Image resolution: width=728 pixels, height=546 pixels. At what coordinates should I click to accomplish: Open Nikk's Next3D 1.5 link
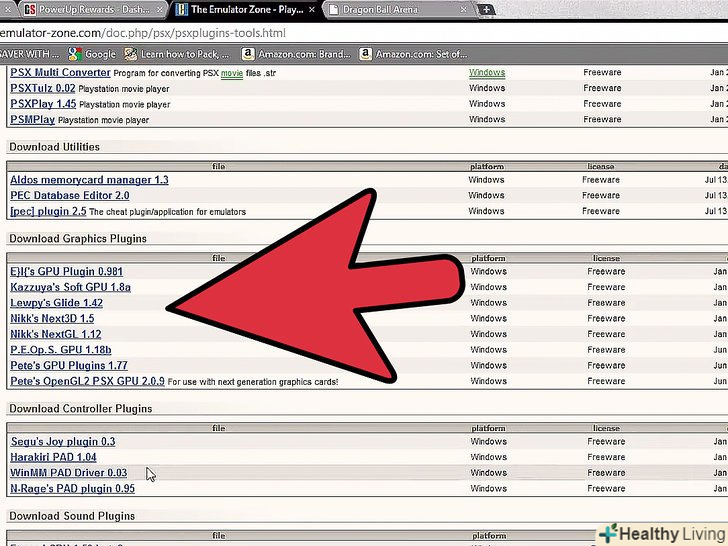52,318
